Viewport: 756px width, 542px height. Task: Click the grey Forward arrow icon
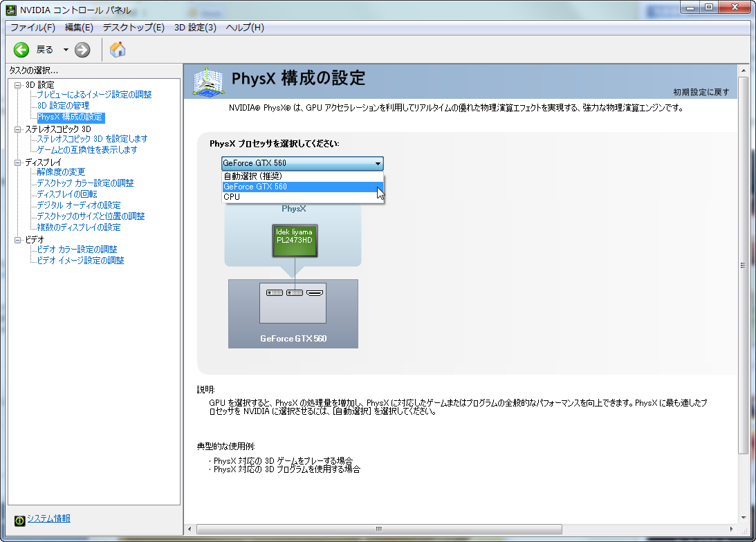point(82,50)
